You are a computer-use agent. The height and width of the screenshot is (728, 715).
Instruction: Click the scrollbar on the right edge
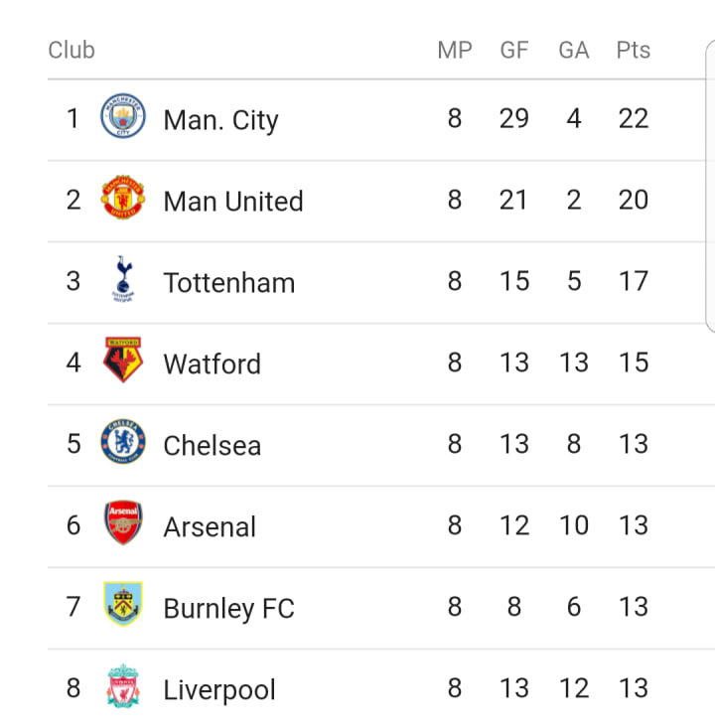tap(710, 186)
